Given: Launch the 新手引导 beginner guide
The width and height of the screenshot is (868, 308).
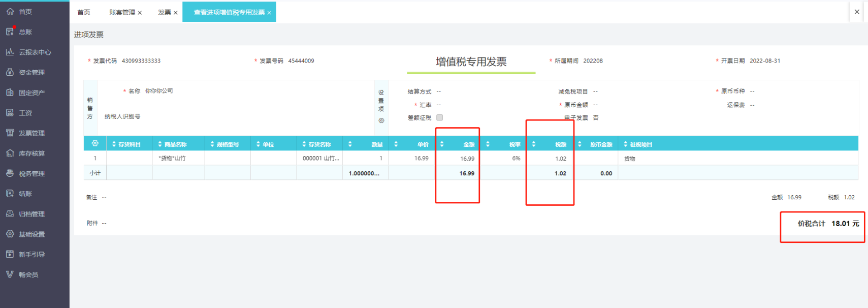Looking at the screenshot, I should pos(31,254).
